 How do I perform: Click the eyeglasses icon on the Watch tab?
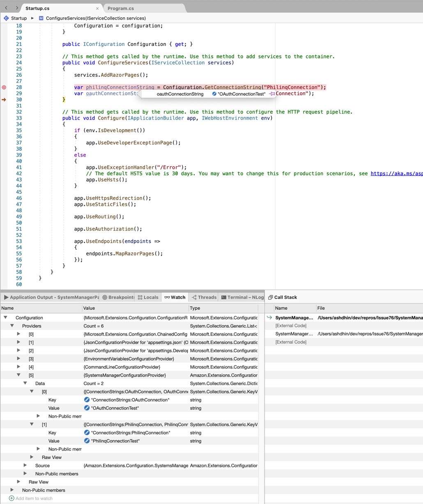point(168,297)
